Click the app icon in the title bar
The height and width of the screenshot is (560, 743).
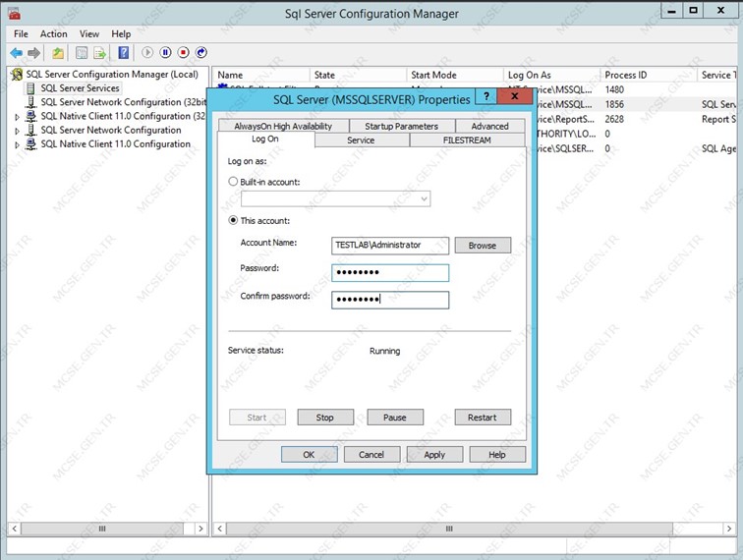coord(14,14)
